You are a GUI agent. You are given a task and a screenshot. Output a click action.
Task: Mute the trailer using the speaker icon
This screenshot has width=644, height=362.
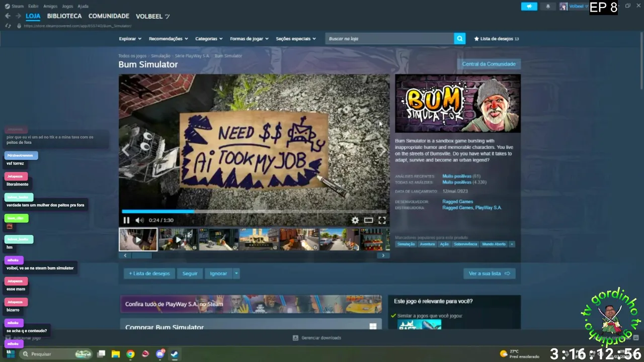tap(139, 220)
